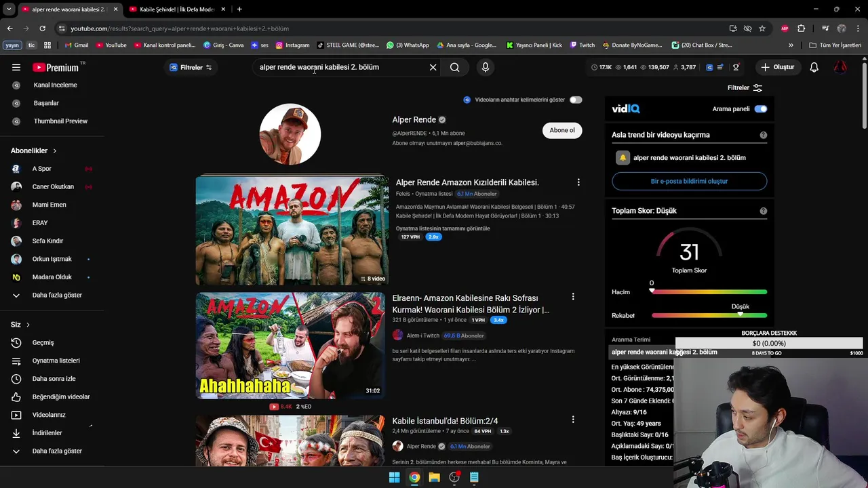The image size is (868, 488).
Task: Click Bir e-posta bildirimi oluştur button
Action: tap(689, 181)
